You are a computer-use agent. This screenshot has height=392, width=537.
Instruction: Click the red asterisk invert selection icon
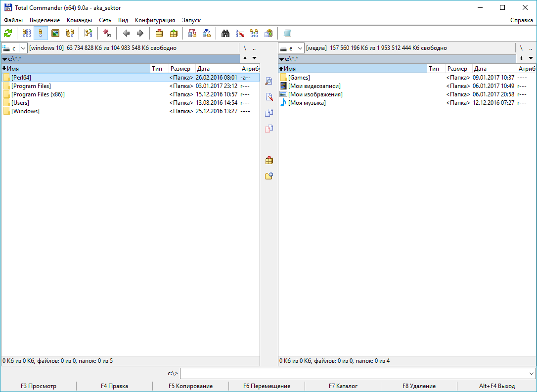pyautogui.click(x=107, y=33)
